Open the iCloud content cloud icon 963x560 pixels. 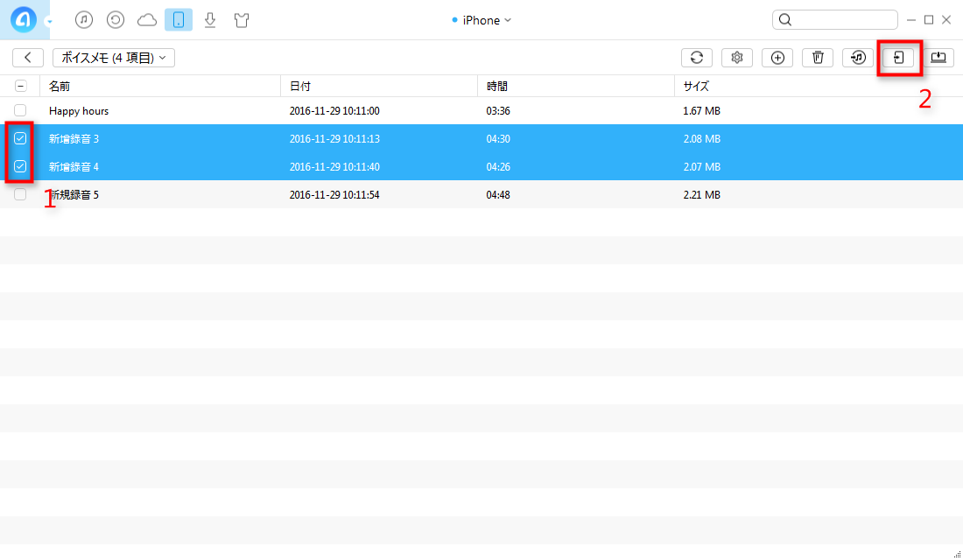pos(147,20)
